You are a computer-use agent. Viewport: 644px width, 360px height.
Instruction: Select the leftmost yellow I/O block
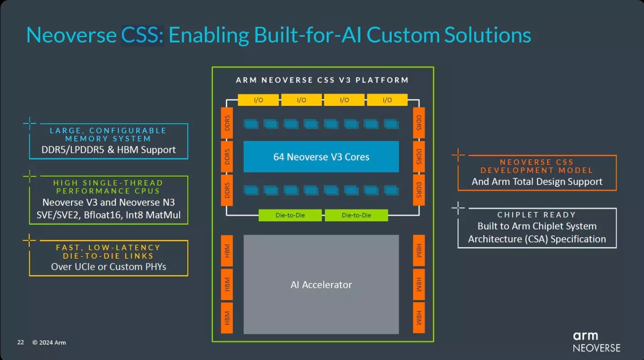tap(258, 100)
